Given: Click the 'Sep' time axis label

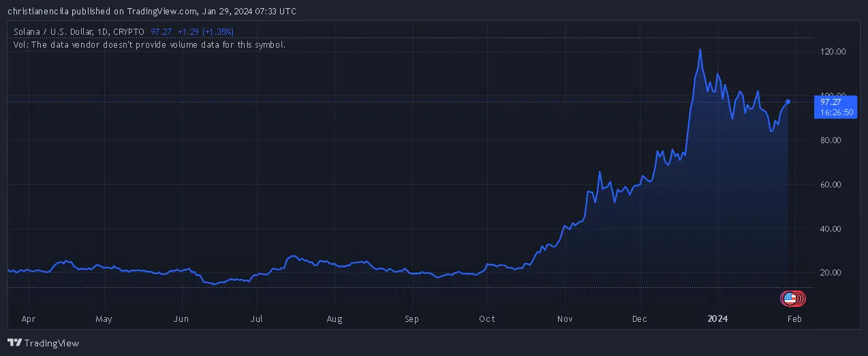Looking at the screenshot, I should (x=412, y=318).
